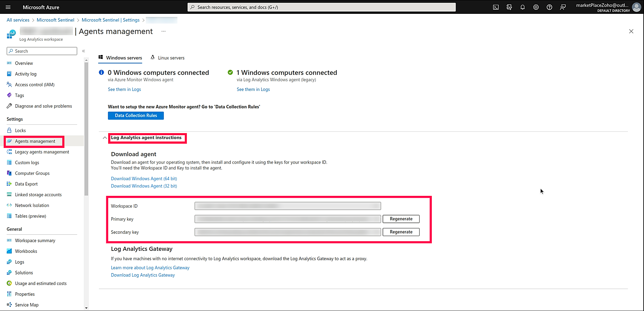The height and width of the screenshot is (311, 644).
Task: Click the Locks padlock icon
Action: click(9, 130)
